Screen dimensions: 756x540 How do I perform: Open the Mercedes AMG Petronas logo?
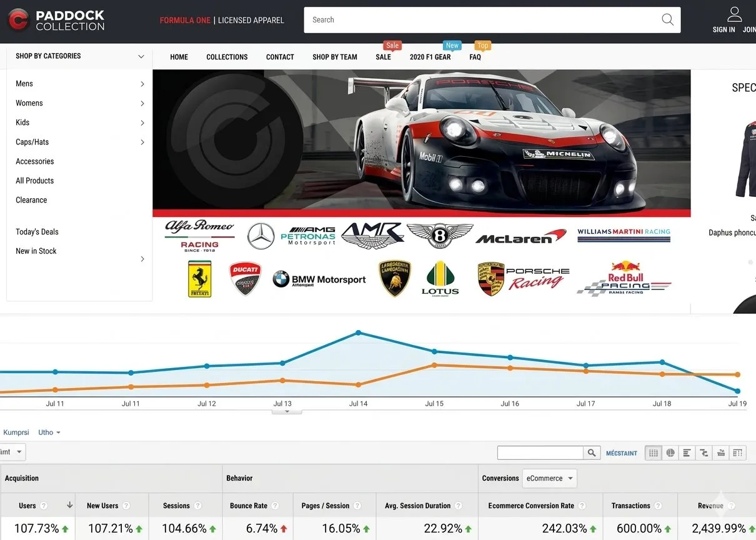tap(291, 236)
